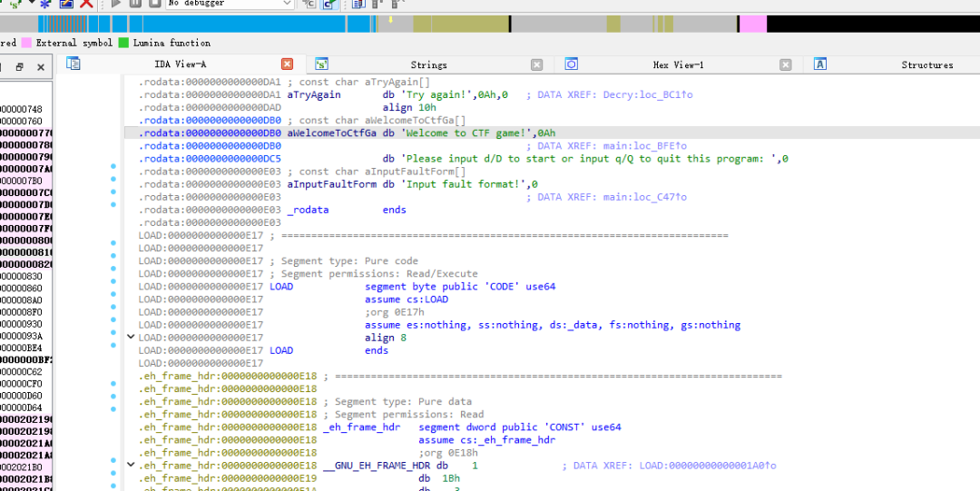Close the Hex View-1 tab
Viewport: 980px width, 491px height.
click(x=786, y=64)
